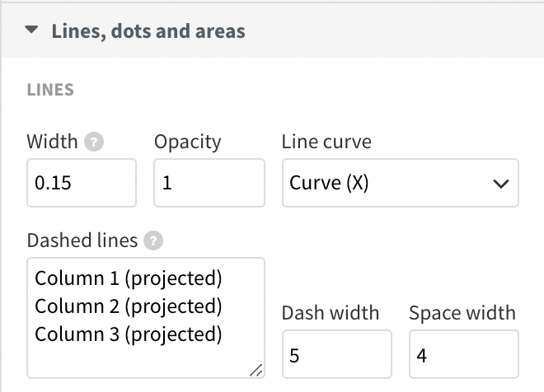Open the Line curve dropdown
The image size is (544, 392).
coord(400,183)
